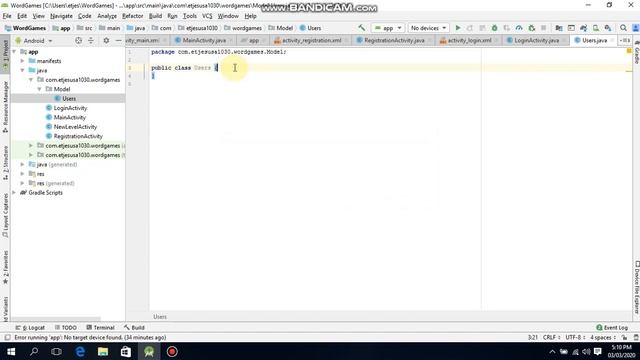Open the SDK Manager icon
The image size is (640, 360).
pos(608,28)
